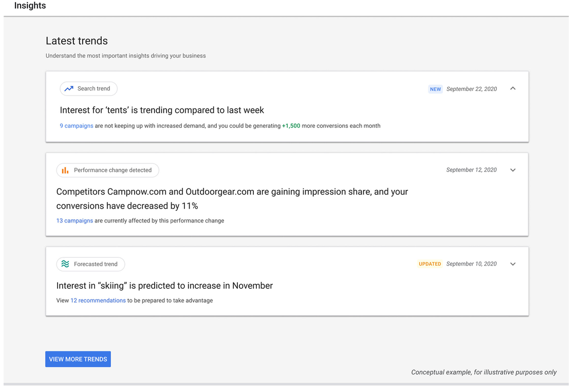
Task: Select the 'skiing' predicted increase headline
Action: (164, 286)
